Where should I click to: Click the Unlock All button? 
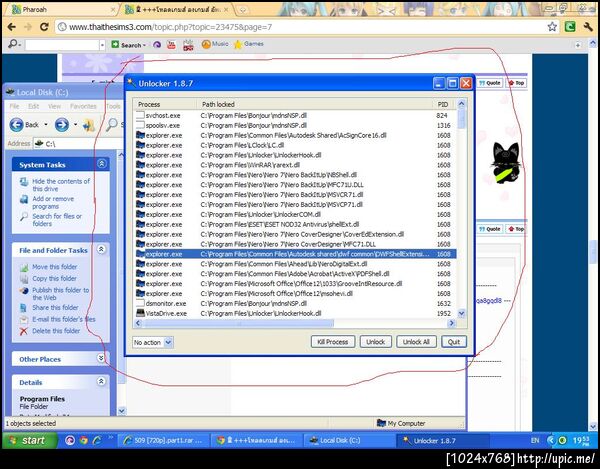click(416, 342)
